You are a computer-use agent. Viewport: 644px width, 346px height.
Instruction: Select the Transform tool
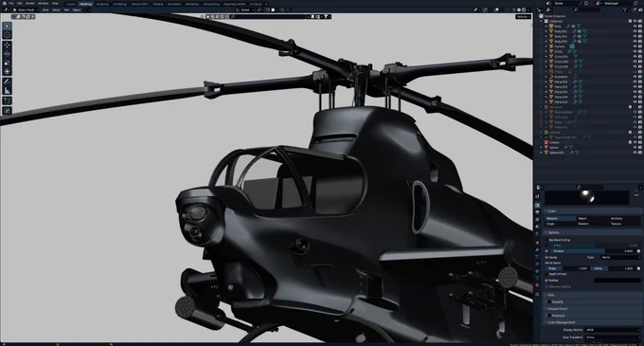click(x=7, y=71)
